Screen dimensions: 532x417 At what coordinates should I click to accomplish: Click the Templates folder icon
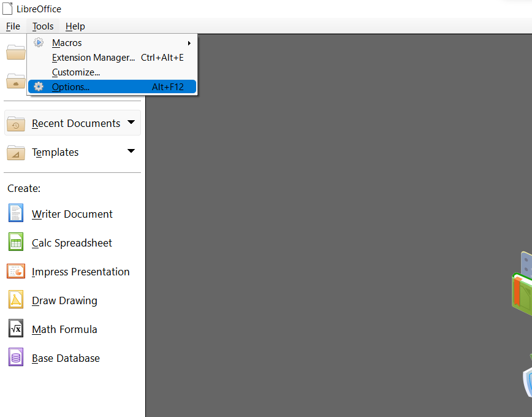pyautogui.click(x=15, y=153)
